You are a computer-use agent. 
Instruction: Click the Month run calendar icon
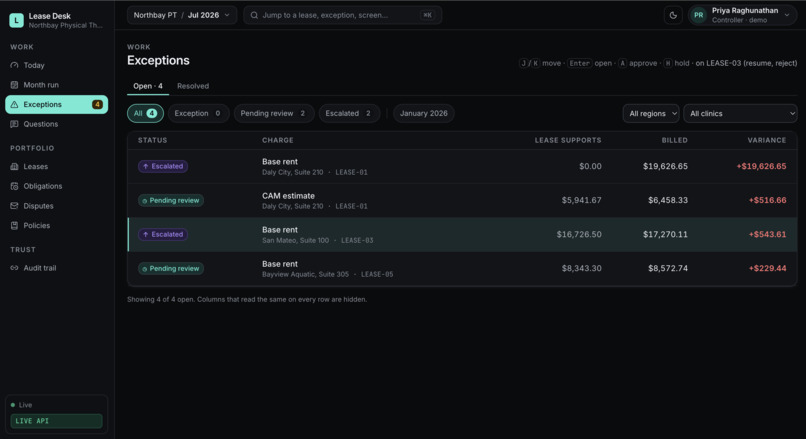click(14, 85)
